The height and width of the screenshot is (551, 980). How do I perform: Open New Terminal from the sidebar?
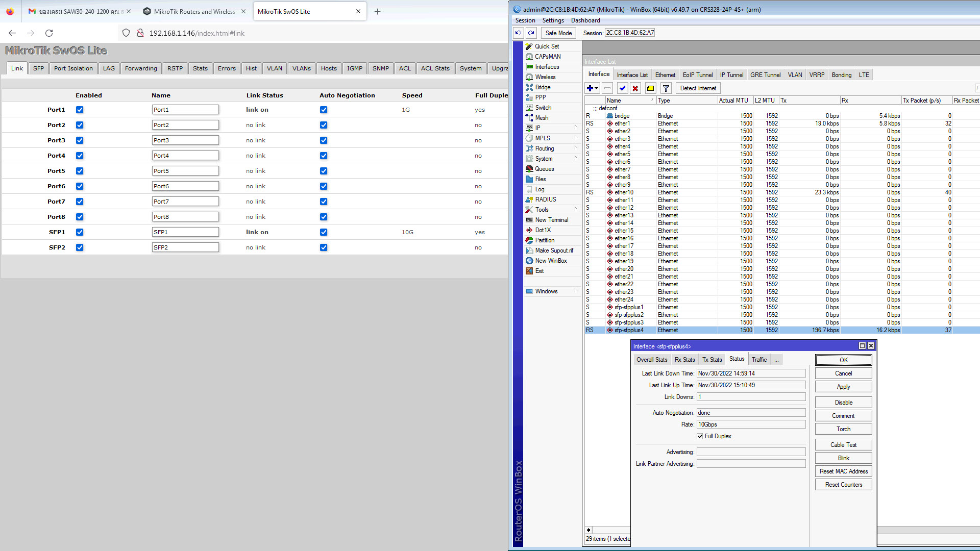(x=551, y=220)
